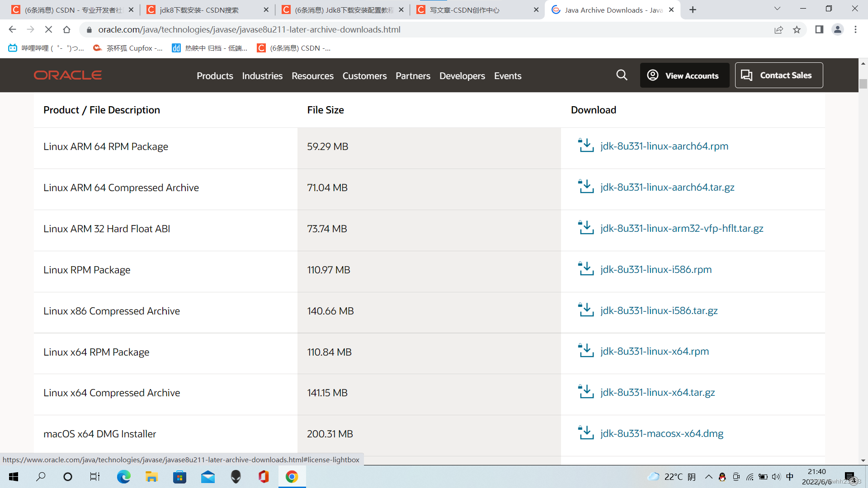Open the 热映中 归档 bookmark
The height and width of the screenshot is (488, 868).
[x=209, y=48]
